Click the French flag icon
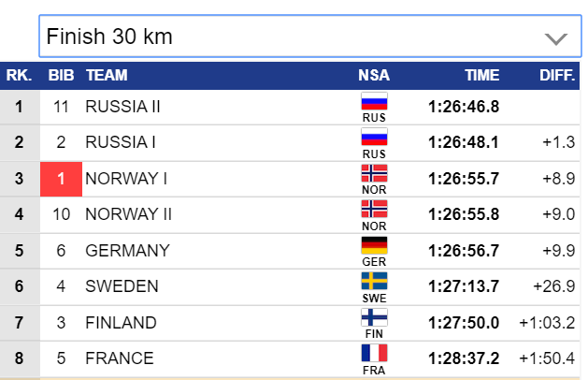 pyautogui.click(x=374, y=353)
